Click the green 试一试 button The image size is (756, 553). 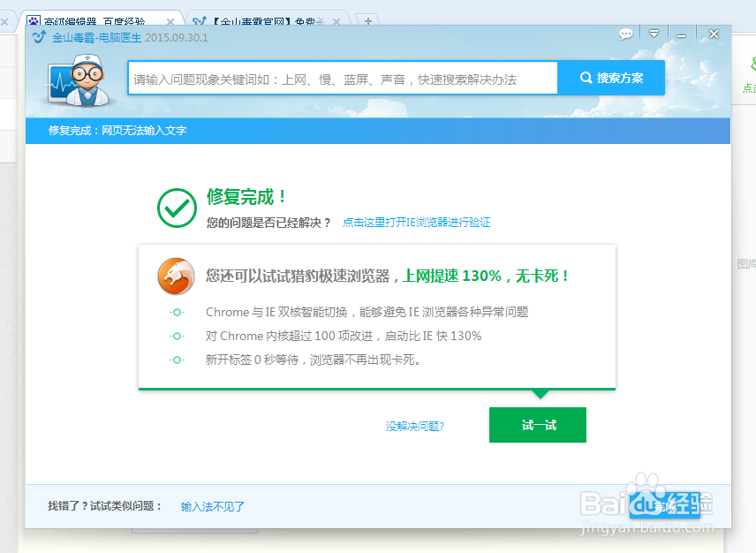click(x=538, y=425)
